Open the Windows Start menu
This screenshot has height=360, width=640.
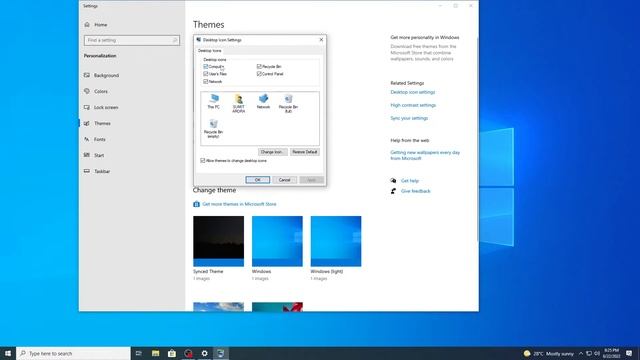pyautogui.click(x=8, y=353)
